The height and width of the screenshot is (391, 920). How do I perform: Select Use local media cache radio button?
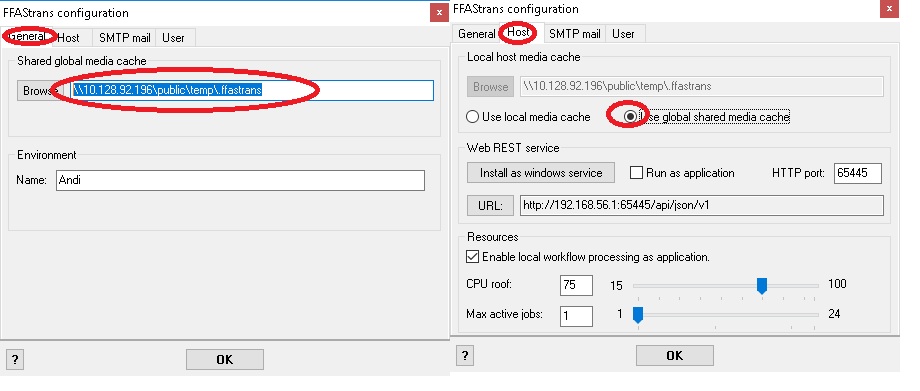click(528, 117)
